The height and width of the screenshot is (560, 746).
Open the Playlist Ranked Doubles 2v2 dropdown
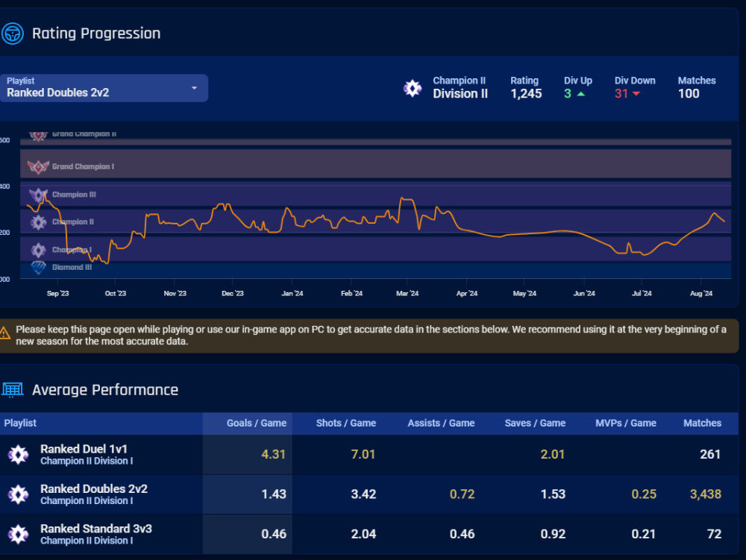tap(104, 88)
